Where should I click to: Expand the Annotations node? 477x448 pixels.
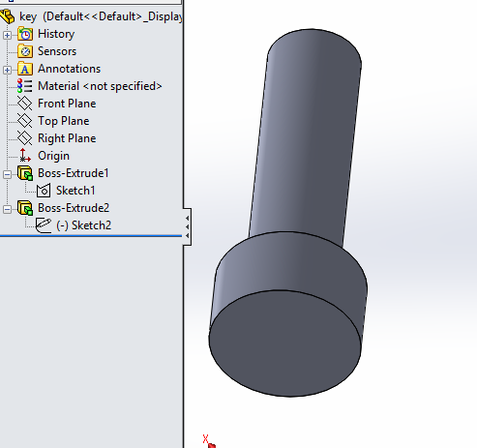[x=7, y=70]
